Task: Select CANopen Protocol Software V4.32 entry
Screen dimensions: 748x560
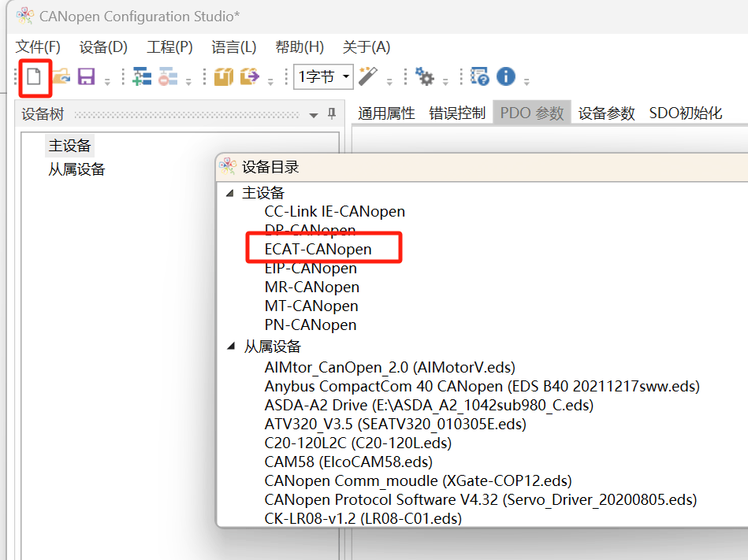Action: tap(480, 499)
